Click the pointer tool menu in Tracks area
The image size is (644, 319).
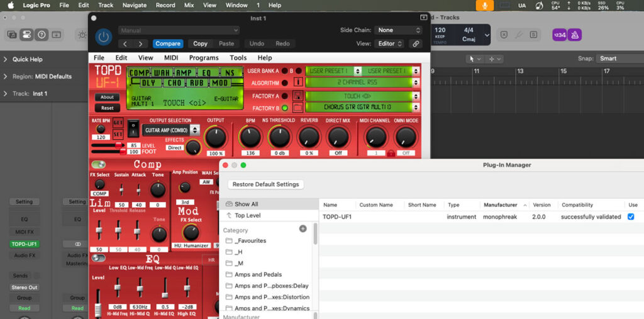tap(475, 59)
